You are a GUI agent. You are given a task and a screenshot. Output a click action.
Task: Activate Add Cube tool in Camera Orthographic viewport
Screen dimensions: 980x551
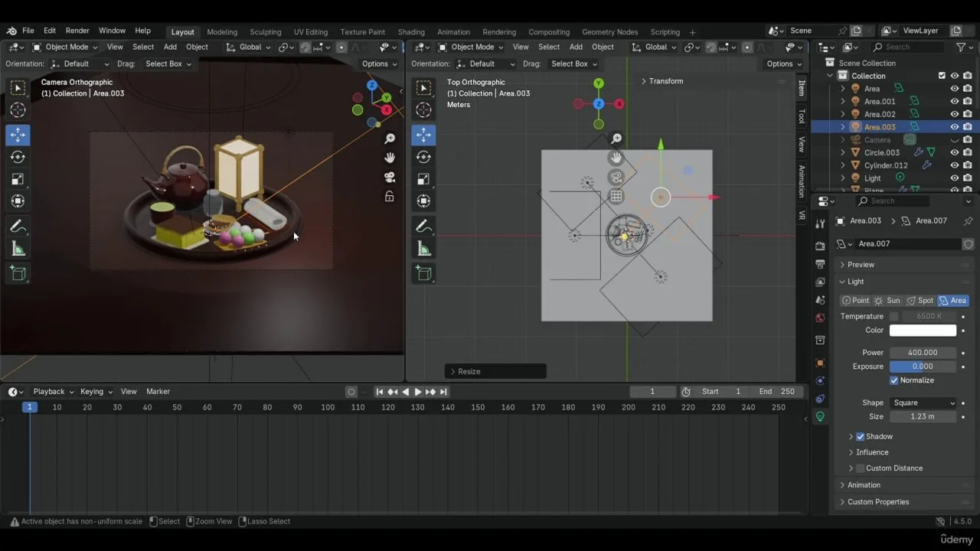pyautogui.click(x=18, y=273)
